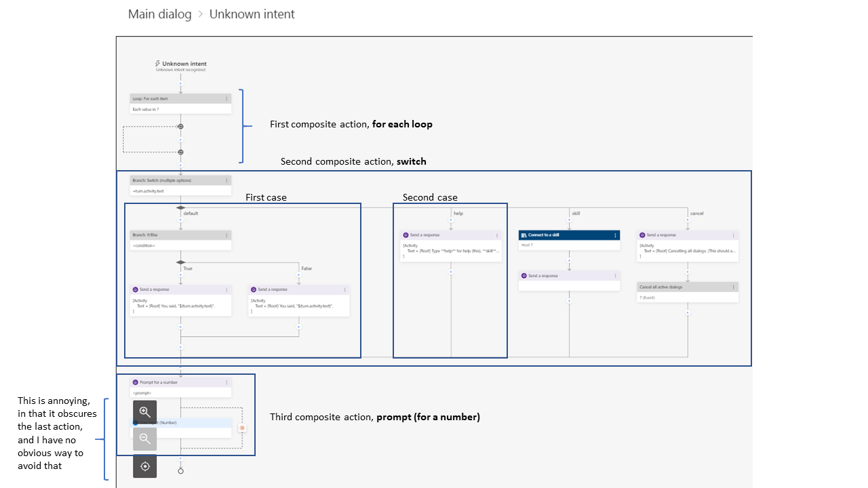
Task: Select the zoom-in magnifier icon
Action: (x=144, y=411)
